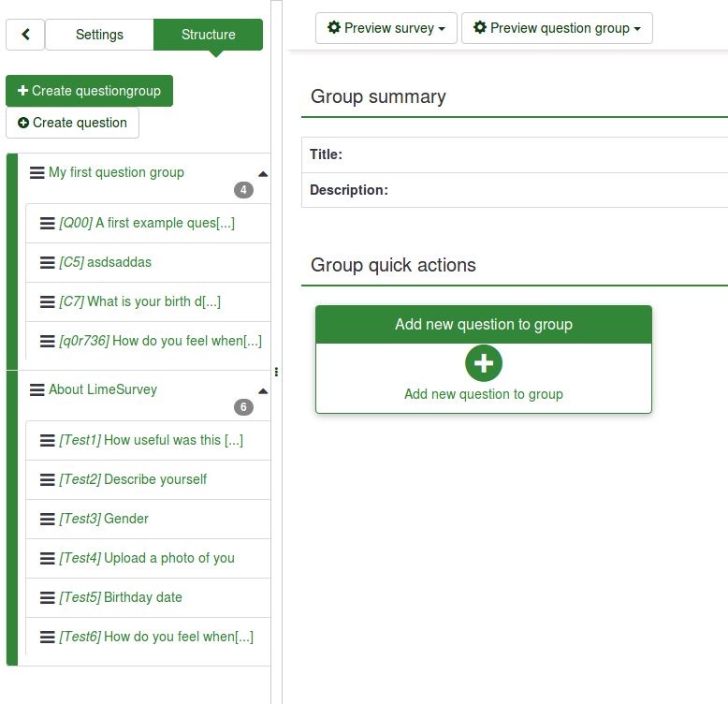Image resolution: width=728 pixels, height=704 pixels.
Task: Open the Preview survey dropdown
Action: (x=386, y=28)
